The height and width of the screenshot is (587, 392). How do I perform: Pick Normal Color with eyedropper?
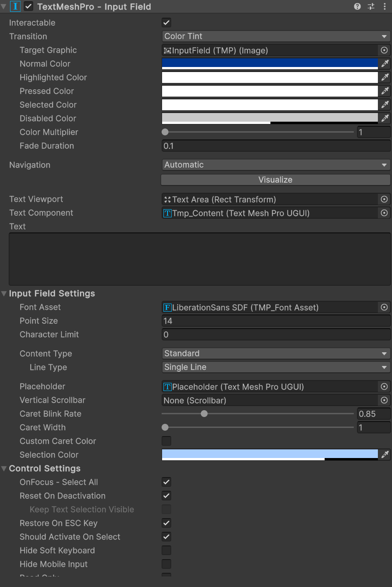[x=385, y=64]
